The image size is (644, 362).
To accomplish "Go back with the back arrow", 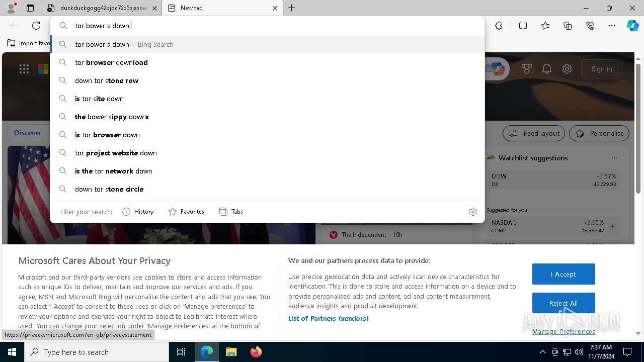I will [14, 26].
